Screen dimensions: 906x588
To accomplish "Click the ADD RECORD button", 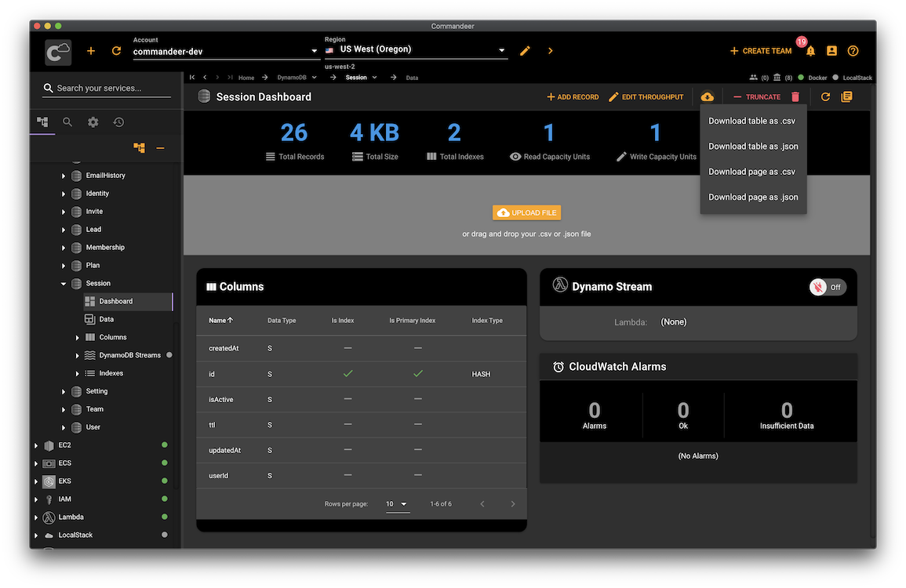I will click(x=572, y=97).
